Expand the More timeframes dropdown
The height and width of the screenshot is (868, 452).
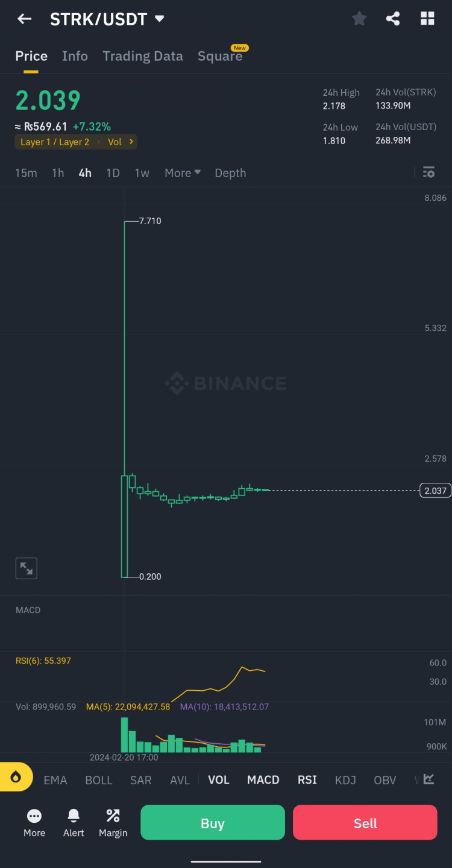[x=183, y=173]
